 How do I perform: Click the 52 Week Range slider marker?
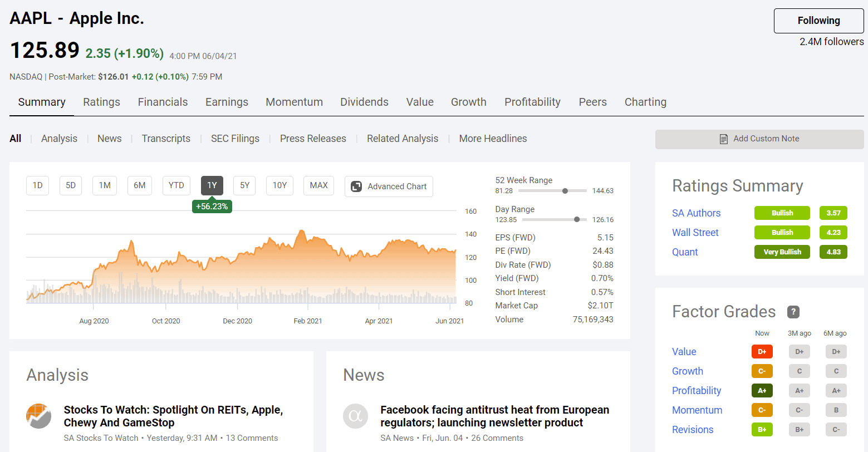coord(565,191)
